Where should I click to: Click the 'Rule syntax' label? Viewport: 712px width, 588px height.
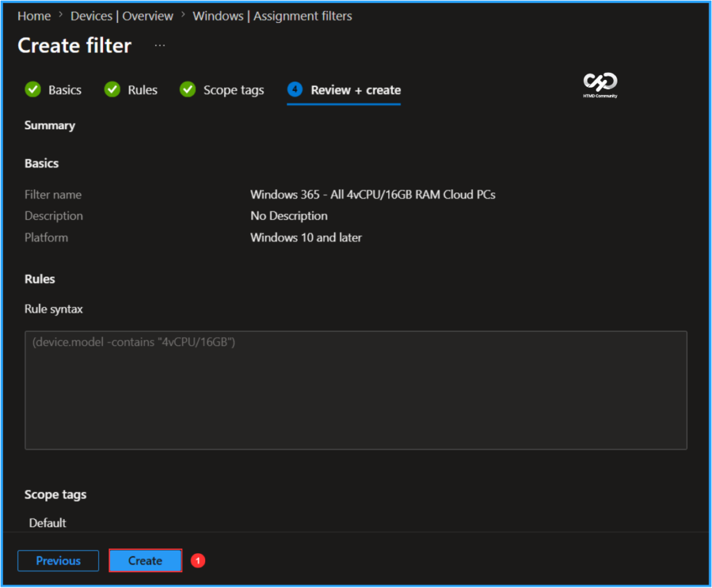pyautogui.click(x=54, y=309)
